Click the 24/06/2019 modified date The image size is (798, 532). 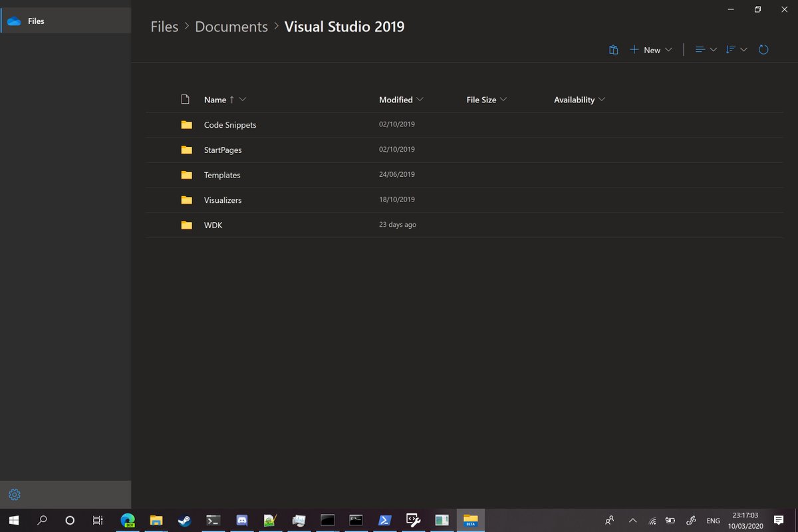397,174
